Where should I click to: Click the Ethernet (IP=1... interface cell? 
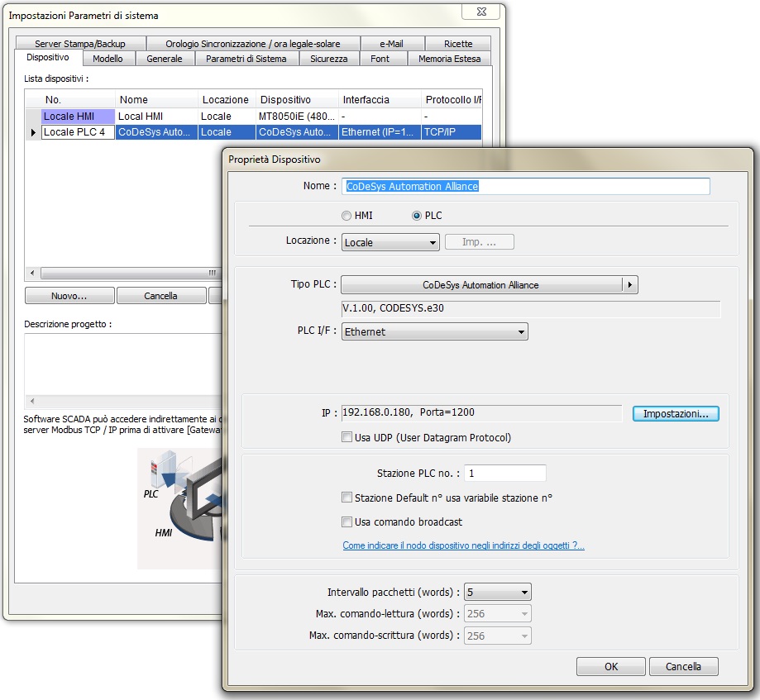380,132
